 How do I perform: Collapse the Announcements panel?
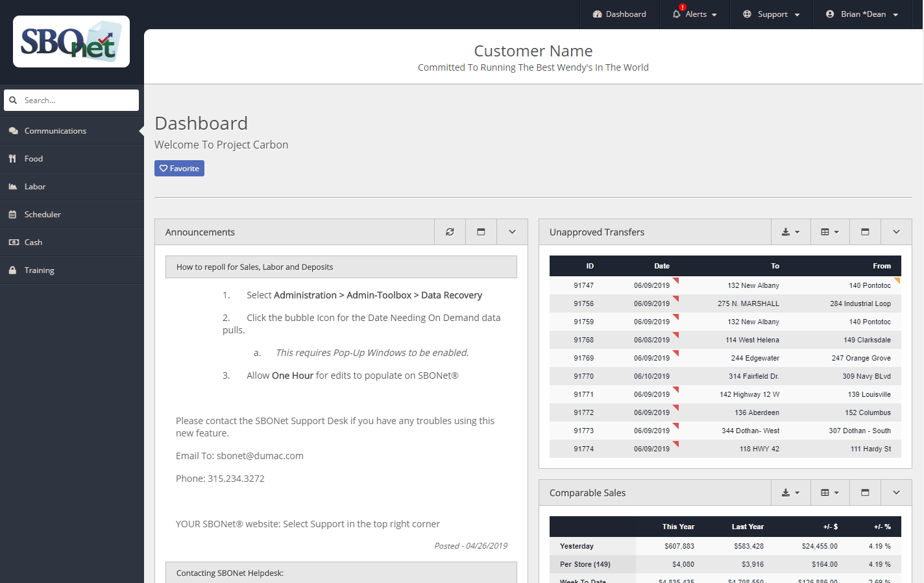click(x=512, y=232)
